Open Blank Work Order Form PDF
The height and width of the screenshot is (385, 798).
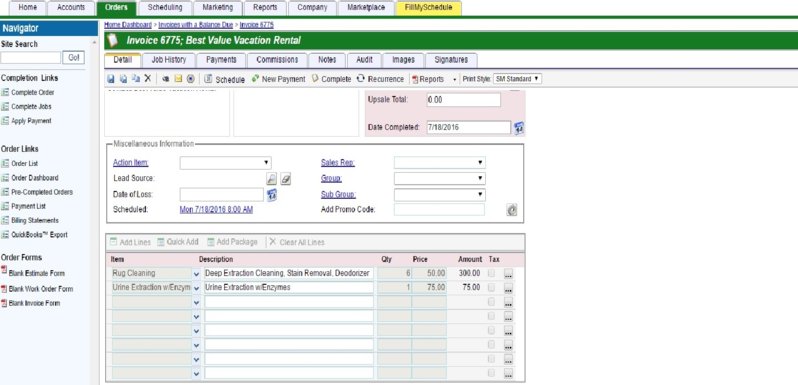37,289
